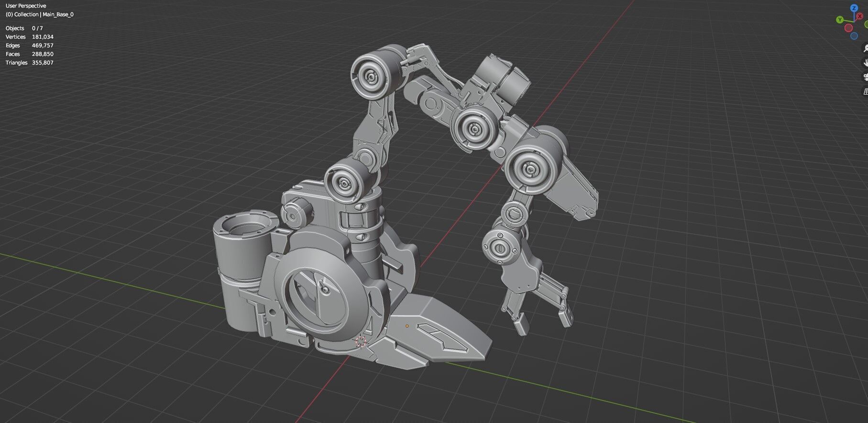The width and height of the screenshot is (868, 423).
Task: Click the "User Perspective" view label
Action: coord(26,6)
